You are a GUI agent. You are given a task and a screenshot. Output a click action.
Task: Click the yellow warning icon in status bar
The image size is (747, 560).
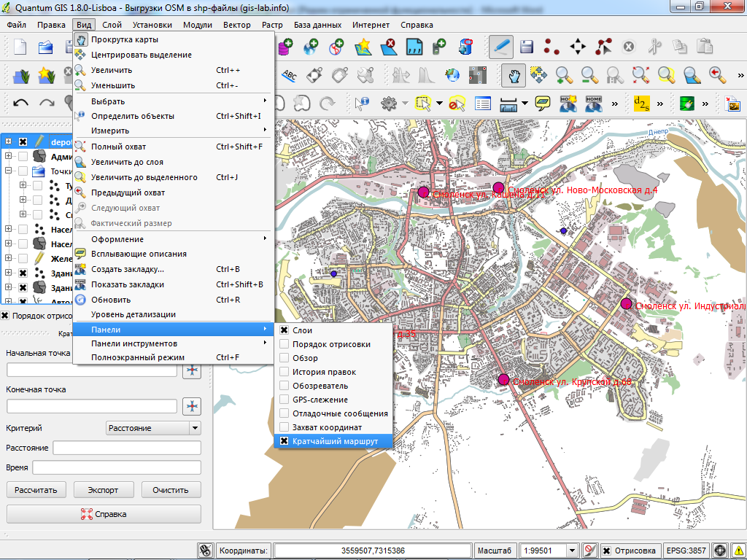pos(738,551)
